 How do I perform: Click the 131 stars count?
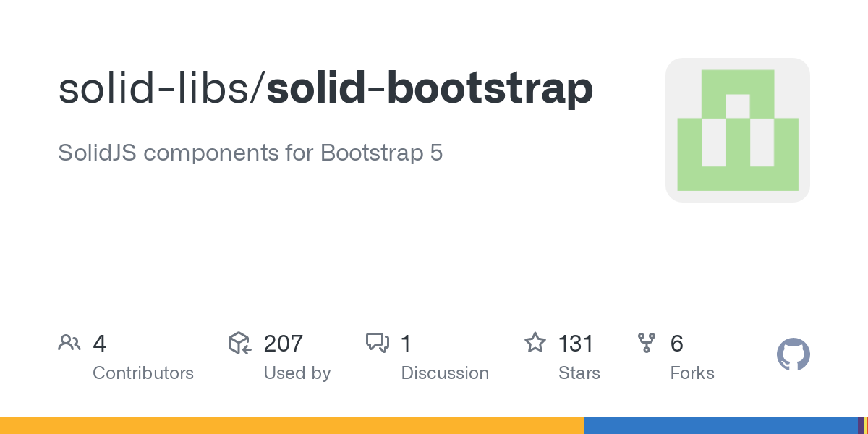coord(576,344)
